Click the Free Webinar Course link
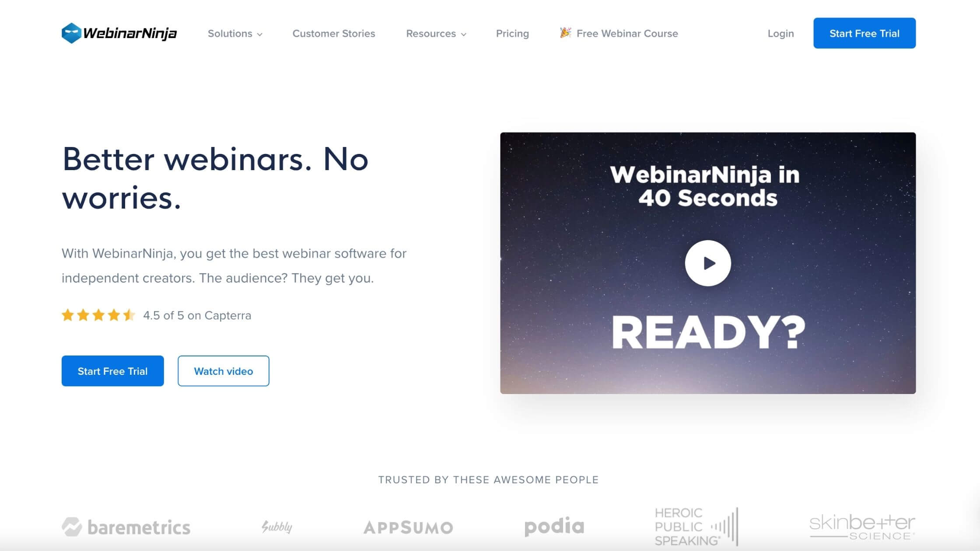The height and width of the screenshot is (551, 980). click(619, 33)
